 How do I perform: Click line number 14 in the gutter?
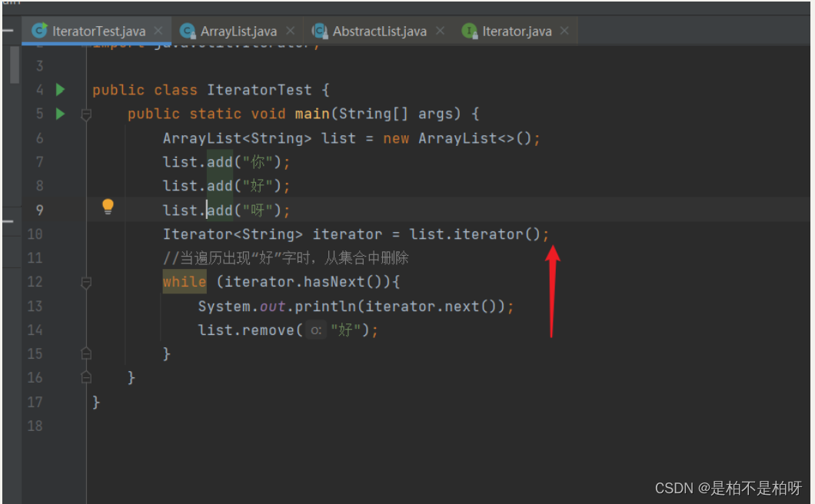tap(35, 330)
